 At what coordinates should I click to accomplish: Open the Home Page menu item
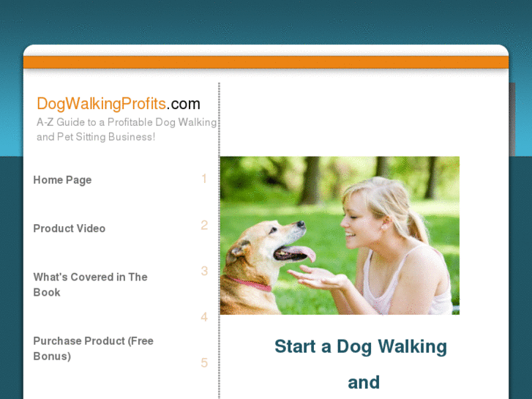[62, 179]
